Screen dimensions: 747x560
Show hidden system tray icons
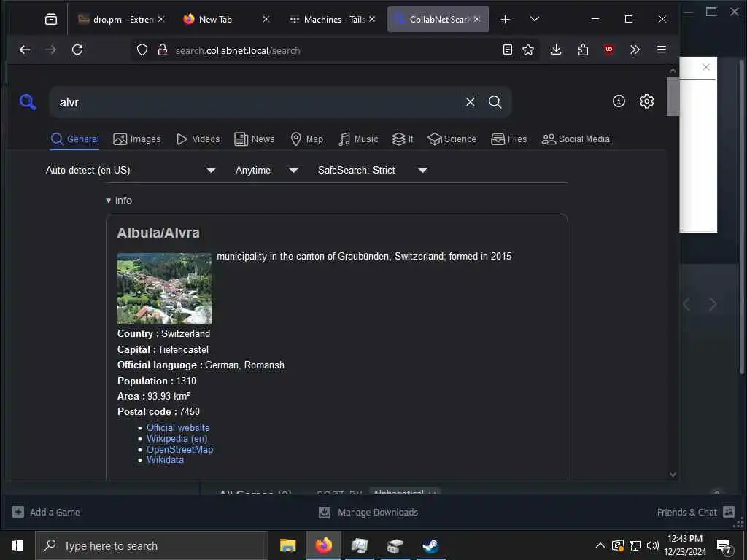coord(600,545)
